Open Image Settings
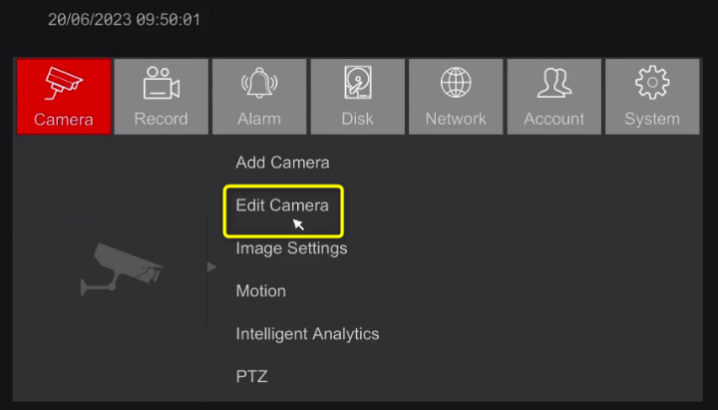This screenshot has height=410, width=718. tap(291, 248)
